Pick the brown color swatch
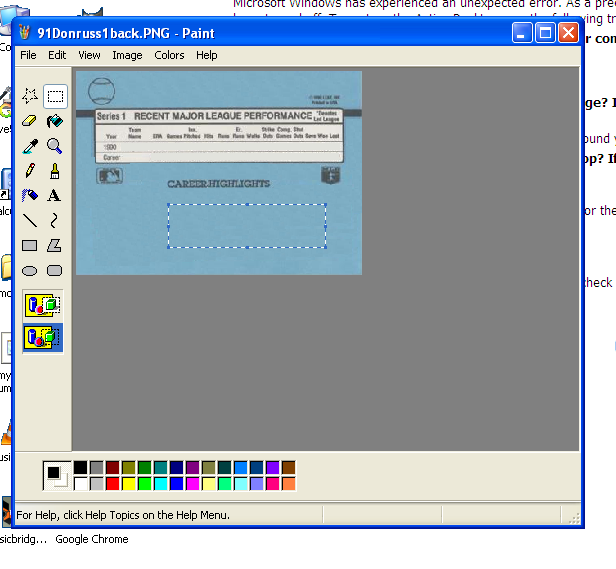The height and width of the screenshot is (569, 616). [289, 468]
